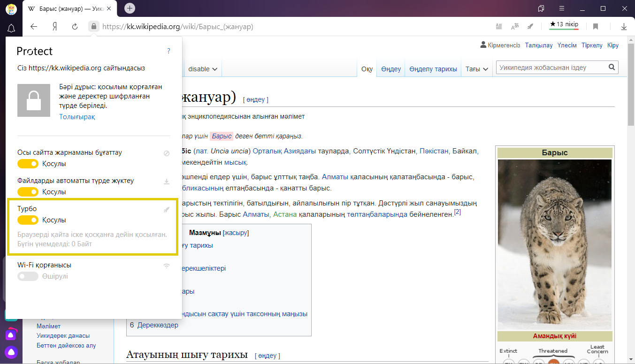Open the Талқылау link
Viewport: 635px width, 364px height.
coord(539,45)
